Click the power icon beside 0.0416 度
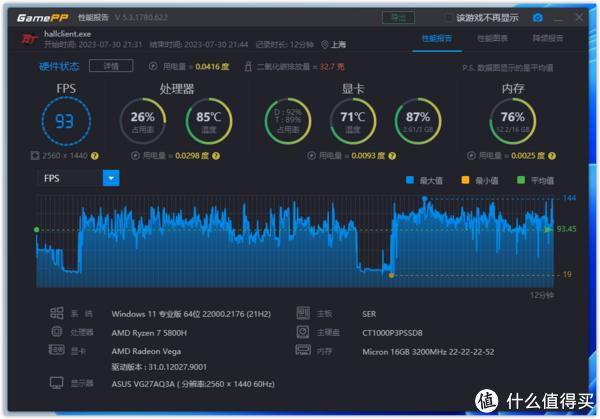The height and width of the screenshot is (419, 600). point(153,66)
